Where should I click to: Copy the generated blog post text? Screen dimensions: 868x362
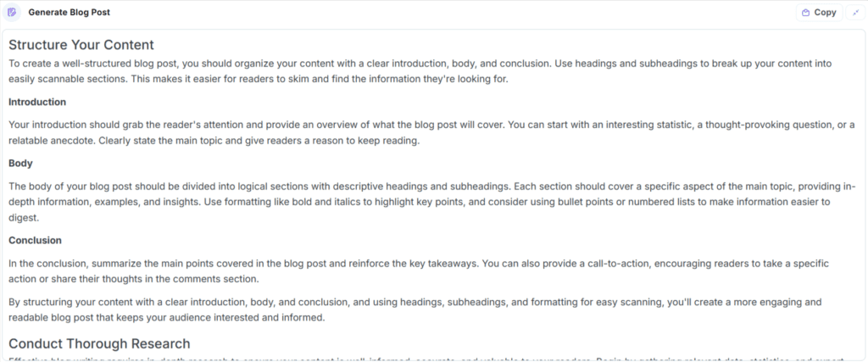[x=820, y=12]
